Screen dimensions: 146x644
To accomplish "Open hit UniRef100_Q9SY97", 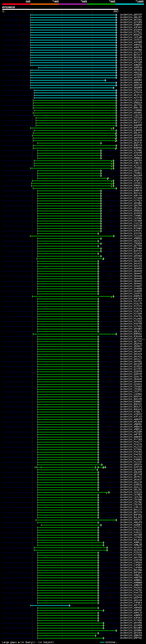I will [x=131, y=15].
